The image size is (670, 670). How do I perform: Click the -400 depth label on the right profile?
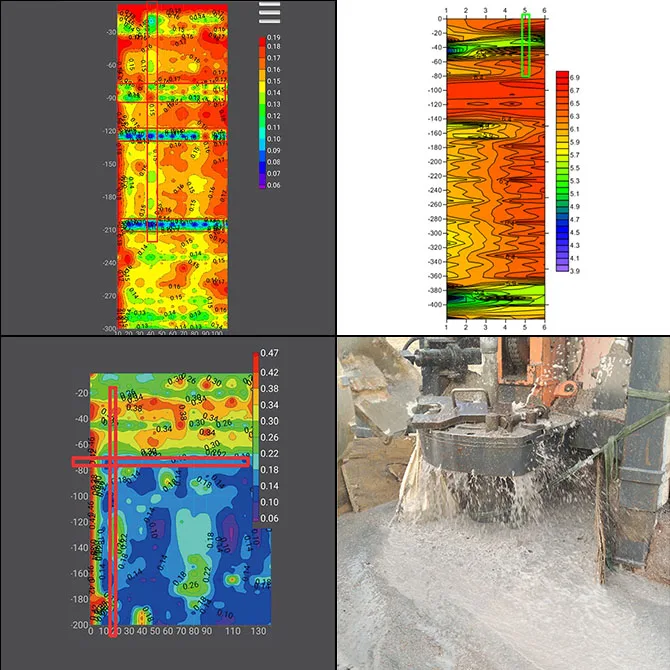(435, 305)
